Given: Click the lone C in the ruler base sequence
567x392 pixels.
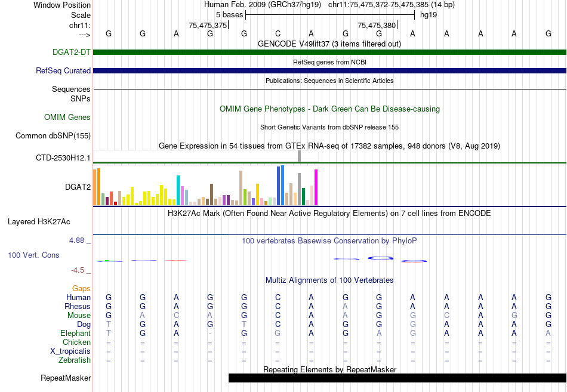Looking at the screenshot, I should [x=278, y=33].
